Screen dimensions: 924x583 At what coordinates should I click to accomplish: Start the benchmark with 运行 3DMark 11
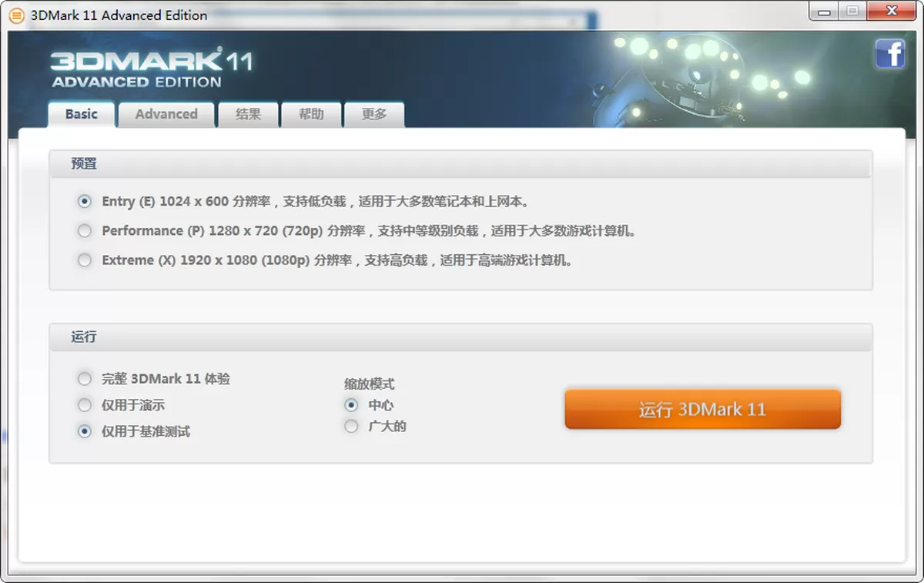coord(702,409)
